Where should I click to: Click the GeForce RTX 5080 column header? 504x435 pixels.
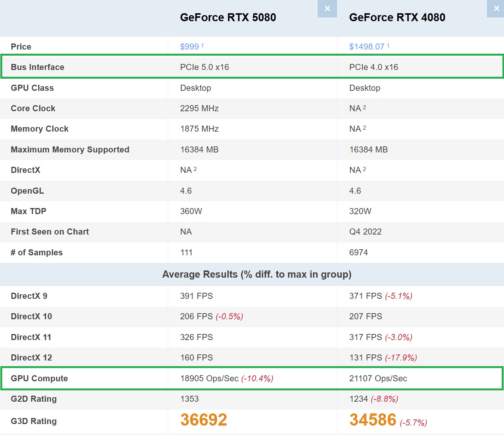228,17
